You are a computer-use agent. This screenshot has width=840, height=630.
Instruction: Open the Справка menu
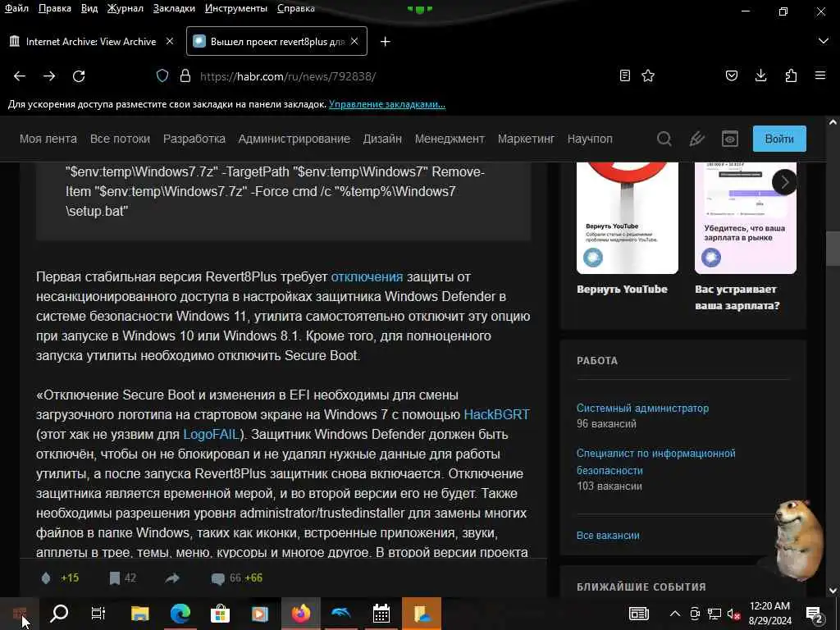pos(295,8)
